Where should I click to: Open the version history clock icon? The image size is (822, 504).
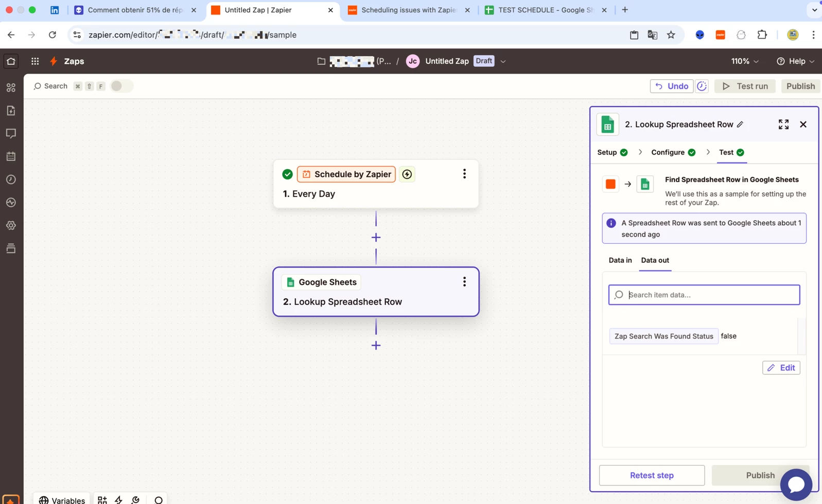[702, 86]
